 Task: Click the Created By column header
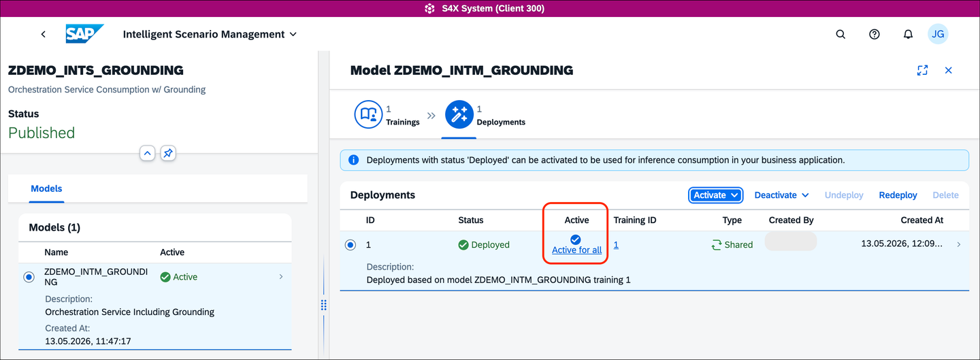[791, 220]
